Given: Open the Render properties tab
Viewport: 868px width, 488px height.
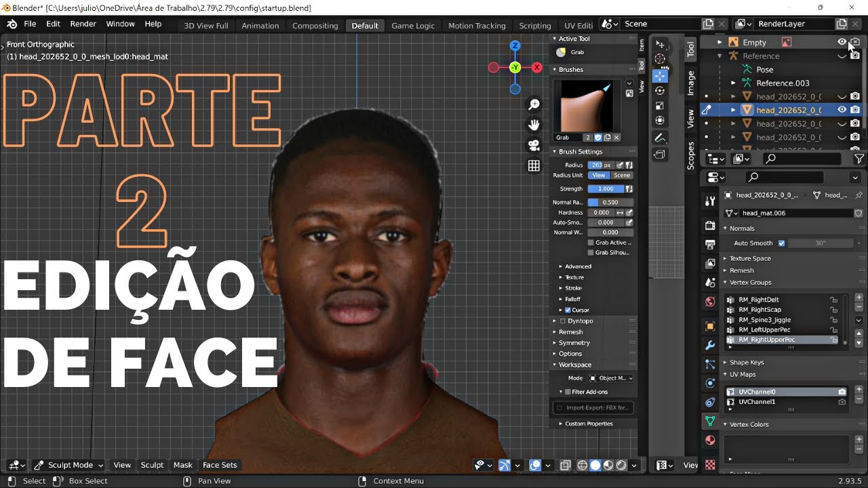Looking at the screenshot, I should [710, 226].
